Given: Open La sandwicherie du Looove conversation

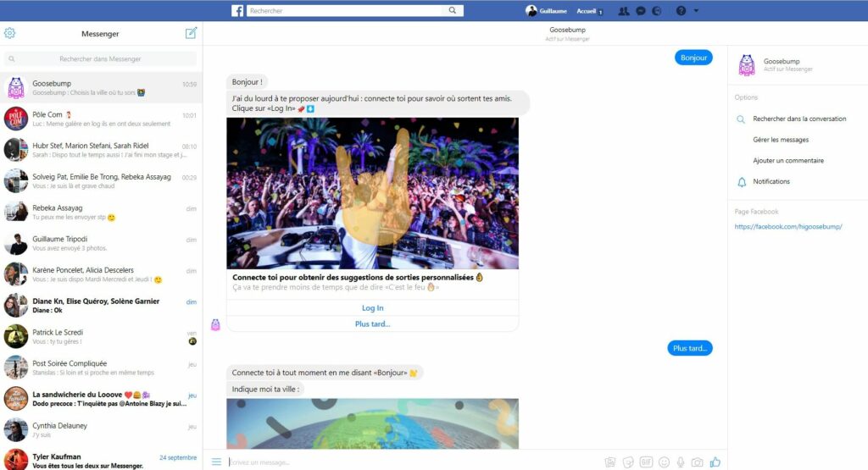Looking at the screenshot, I should coord(102,399).
